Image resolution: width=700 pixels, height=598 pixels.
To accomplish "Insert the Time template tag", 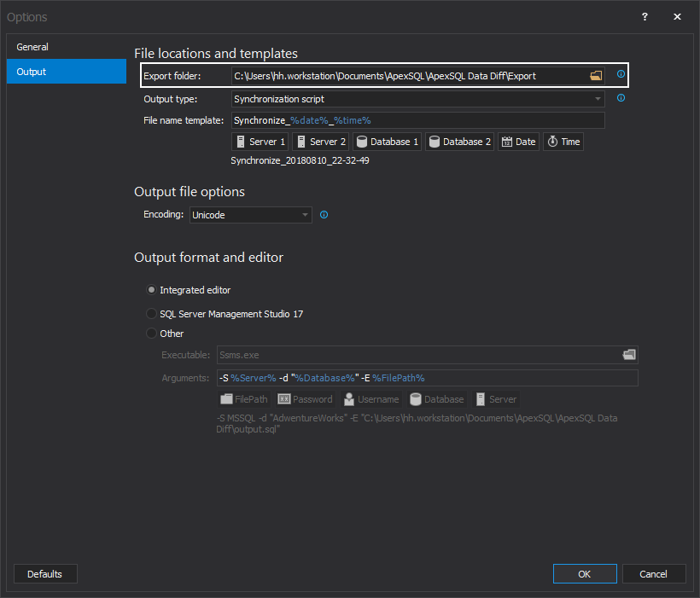I will [x=563, y=142].
